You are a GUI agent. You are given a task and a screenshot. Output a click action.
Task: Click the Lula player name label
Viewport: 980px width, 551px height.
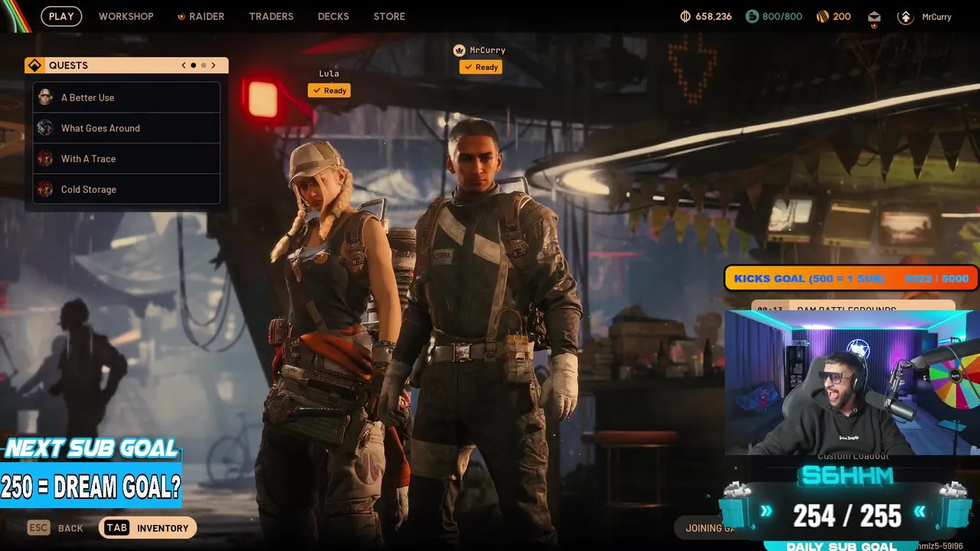point(329,73)
